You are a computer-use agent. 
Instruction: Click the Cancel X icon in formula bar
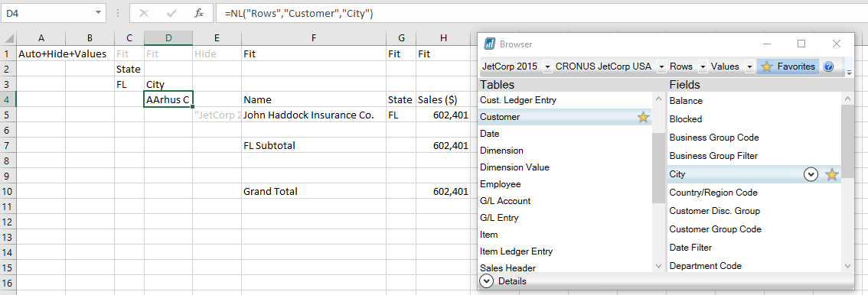[144, 13]
